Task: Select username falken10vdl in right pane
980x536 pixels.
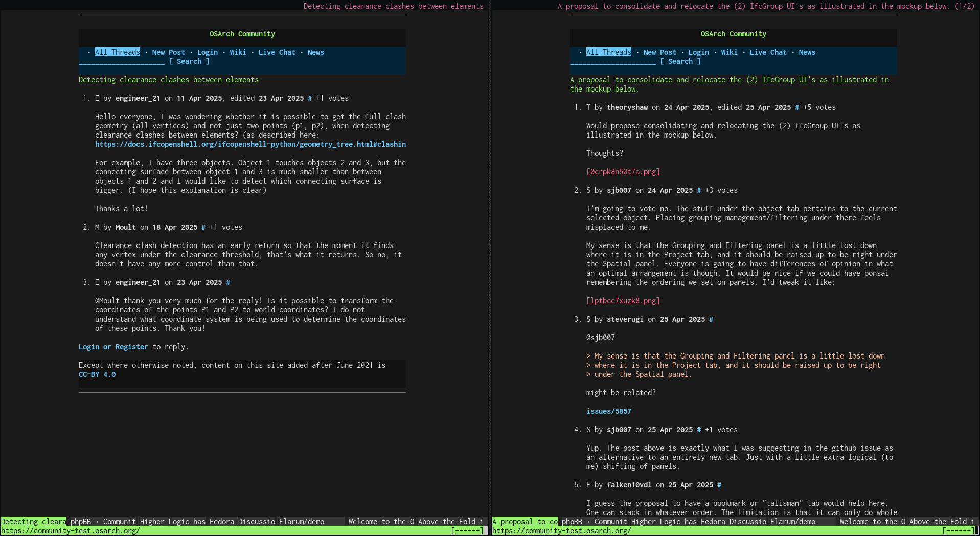Action: [629, 485]
